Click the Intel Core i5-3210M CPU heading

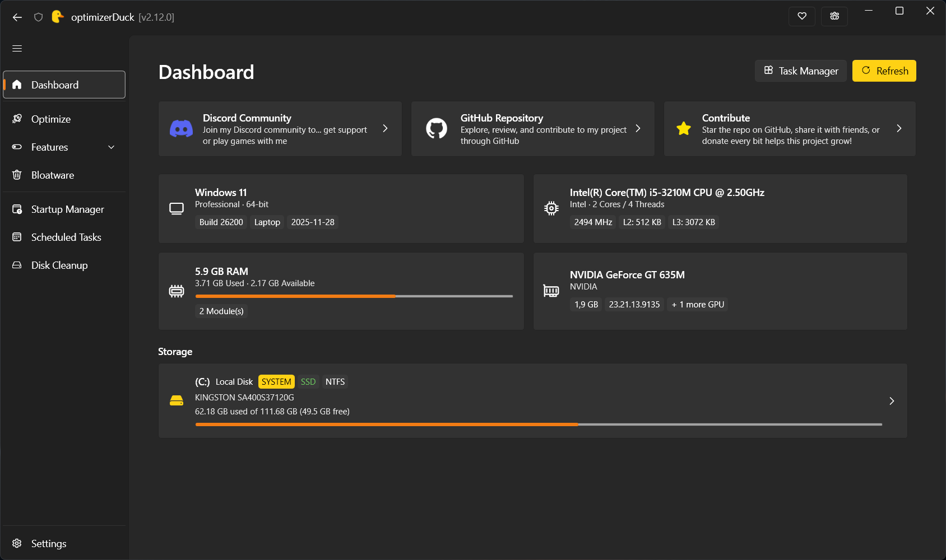pos(667,193)
